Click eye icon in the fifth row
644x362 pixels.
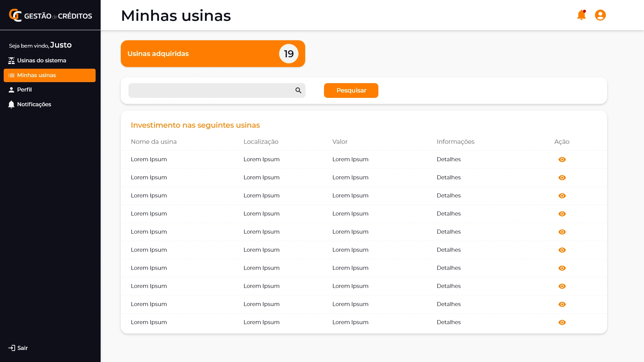coord(562,232)
